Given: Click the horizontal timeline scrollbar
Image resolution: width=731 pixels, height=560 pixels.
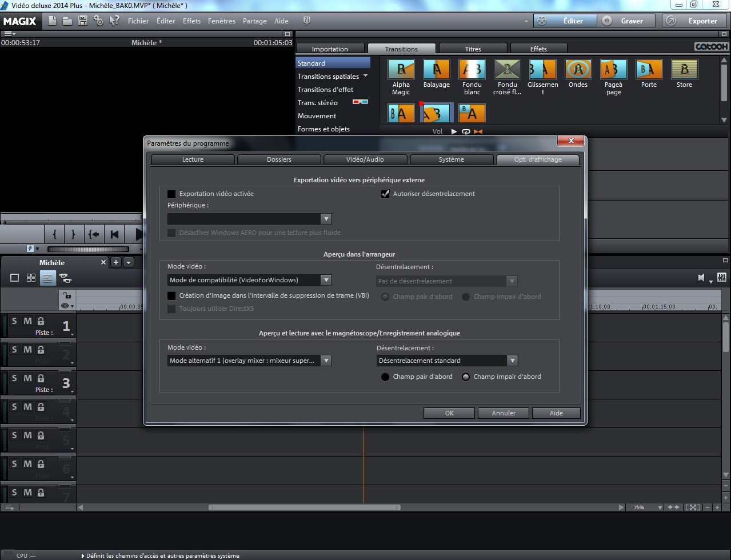Looking at the screenshot, I should pyautogui.click(x=303, y=507).
